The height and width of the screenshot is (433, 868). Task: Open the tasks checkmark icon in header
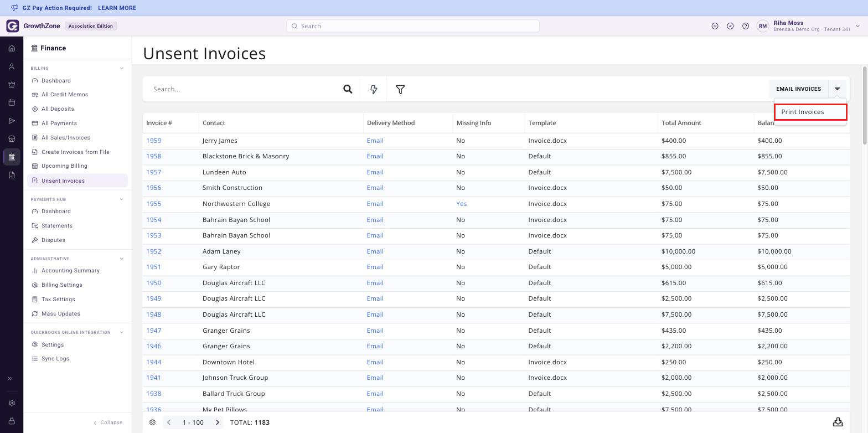coord(730,26)
